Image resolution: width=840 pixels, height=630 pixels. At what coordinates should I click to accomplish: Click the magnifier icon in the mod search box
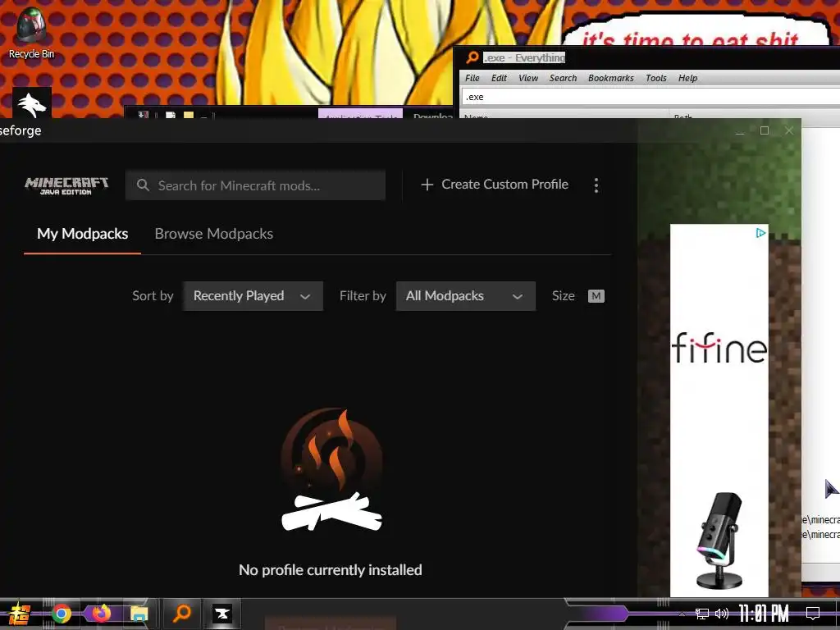click(x=143, y=185)
